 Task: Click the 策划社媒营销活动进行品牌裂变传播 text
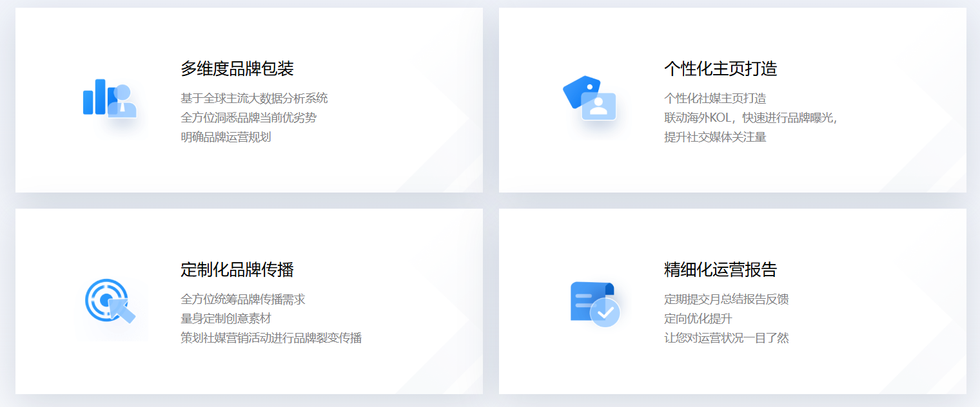271,338
